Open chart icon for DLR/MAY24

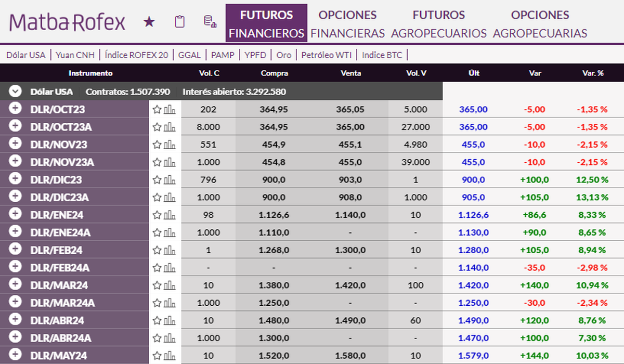point(170,356)
